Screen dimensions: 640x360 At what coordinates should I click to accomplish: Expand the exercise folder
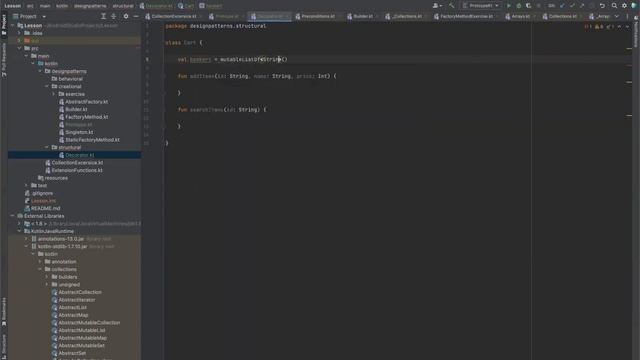[x=53, y=94]
